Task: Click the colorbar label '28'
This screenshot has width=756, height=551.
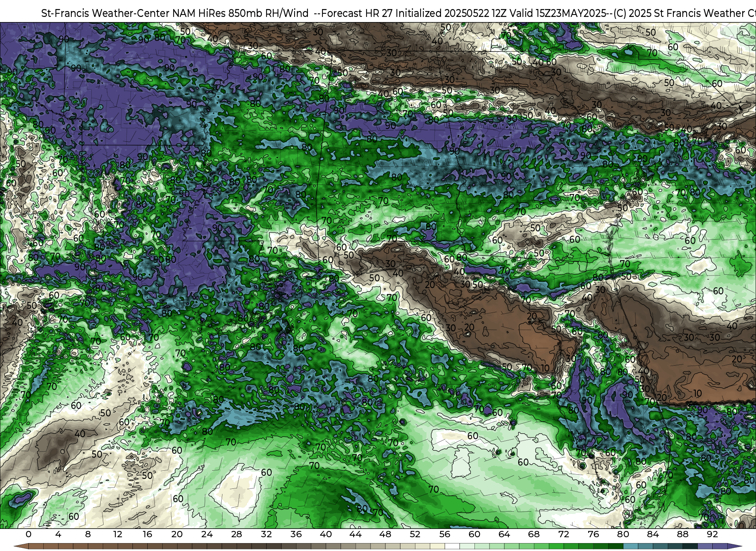Action: pyautogui.click(x=237, y=534)
